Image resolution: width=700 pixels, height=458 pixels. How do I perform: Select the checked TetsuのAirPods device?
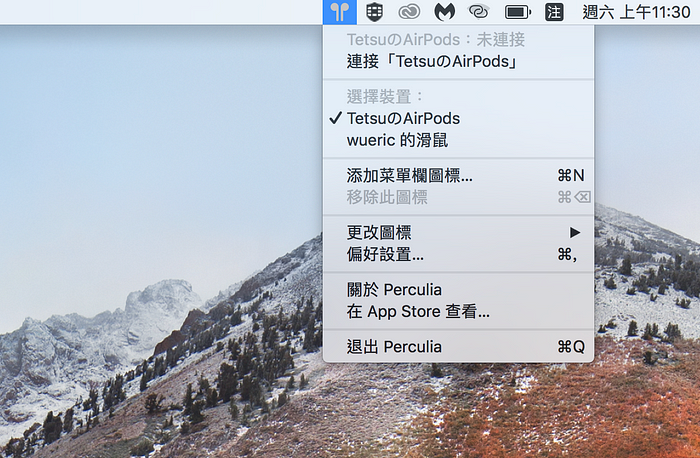(x=458, y=119)
